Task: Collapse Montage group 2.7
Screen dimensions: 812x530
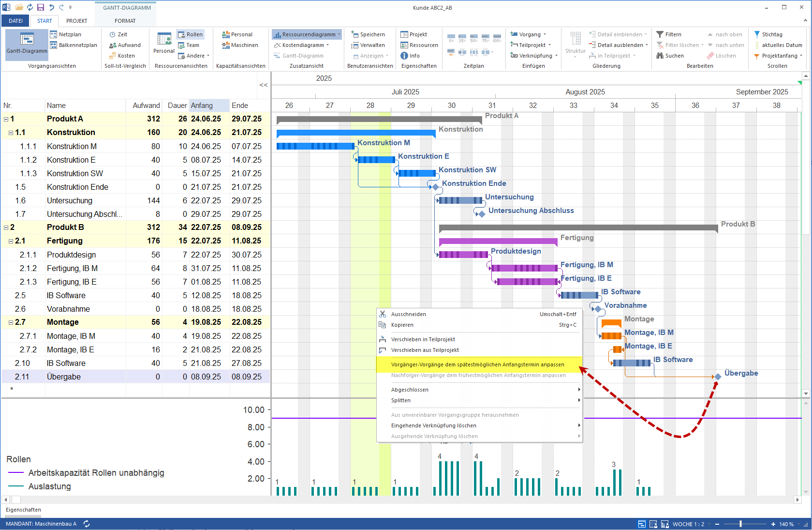Action: [x=11, y=322]
